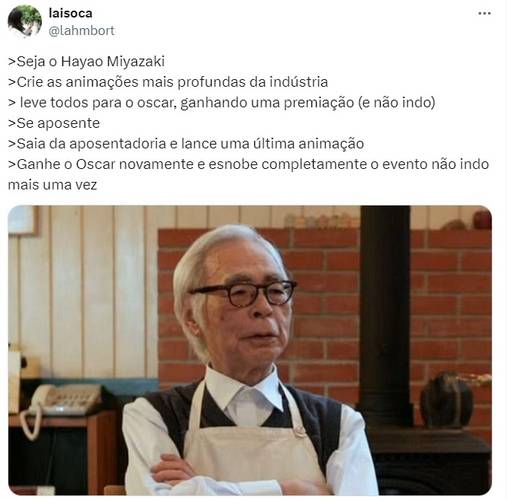The image size is (520, 500).
Task: Visit the @lahmbort handle link
Action: point(81,31)
